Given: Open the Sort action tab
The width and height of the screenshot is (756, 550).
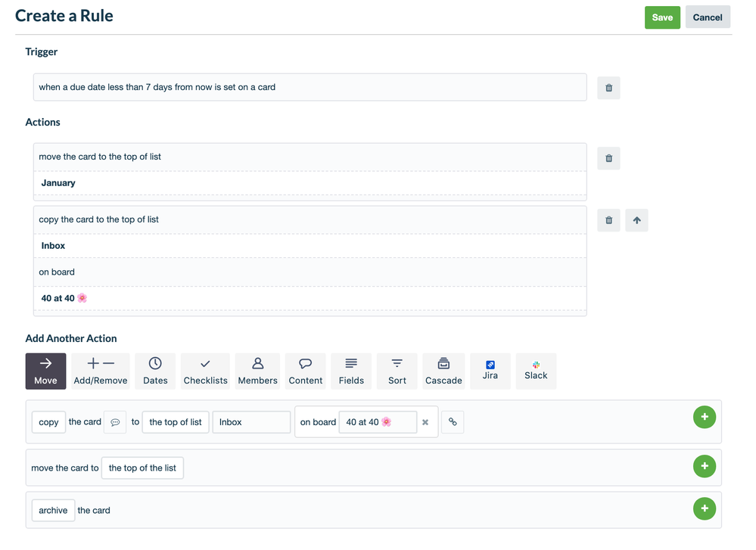Looking at the screenshot, I should (x=397, y=371).
